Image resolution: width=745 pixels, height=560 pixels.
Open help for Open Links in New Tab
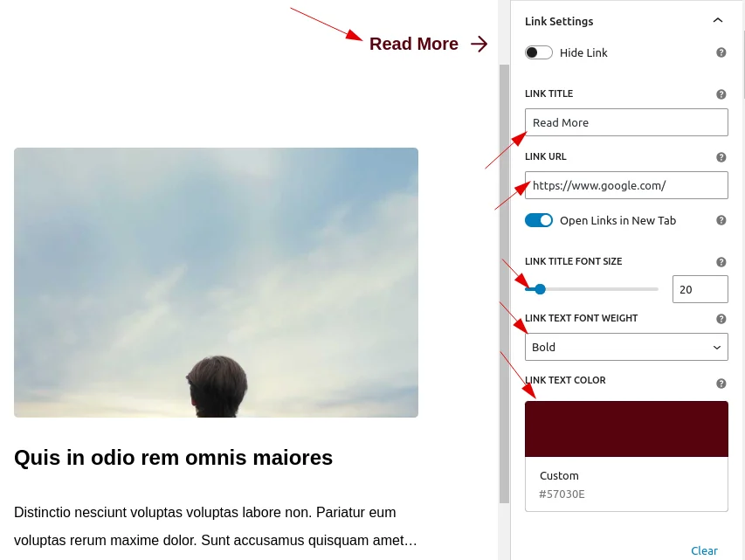point(721,220)
